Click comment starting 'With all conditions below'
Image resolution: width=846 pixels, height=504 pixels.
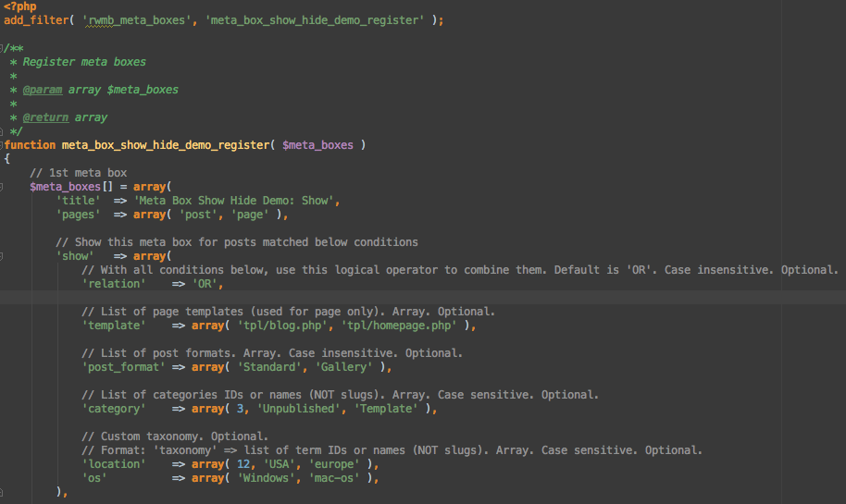(460, 270)
